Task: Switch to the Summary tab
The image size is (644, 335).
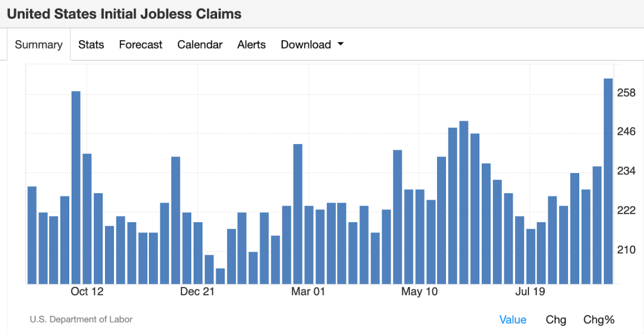Action: pos(38,45)
